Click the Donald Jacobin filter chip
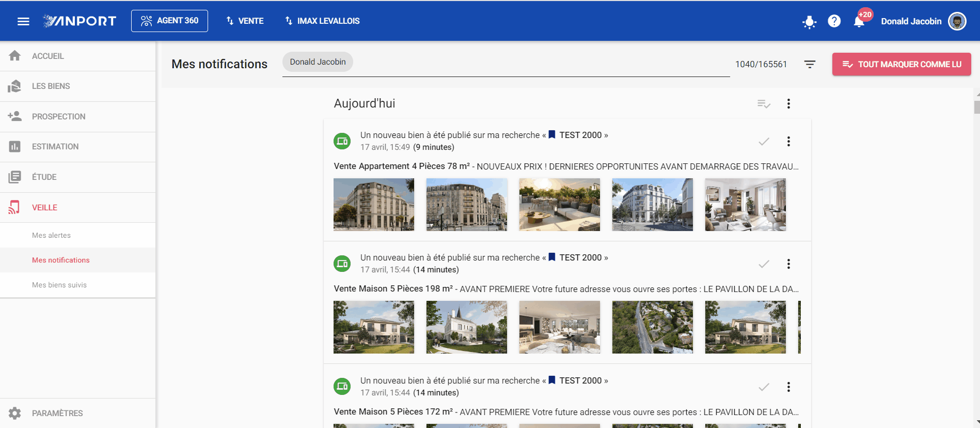This screenshot has width=980, height=428. tap(318, 62)
